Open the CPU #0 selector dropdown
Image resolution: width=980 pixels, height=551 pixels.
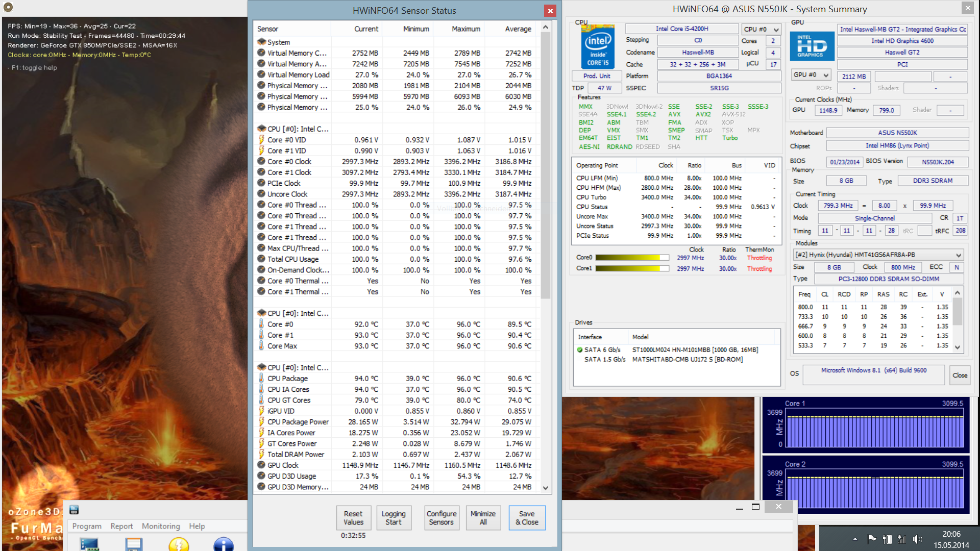pyautogui.click(x=761, y=30)
